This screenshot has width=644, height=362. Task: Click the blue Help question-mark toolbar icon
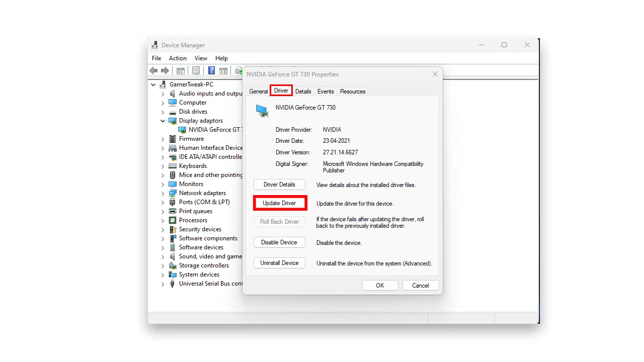pyautogui.click(x=212, y=71)
